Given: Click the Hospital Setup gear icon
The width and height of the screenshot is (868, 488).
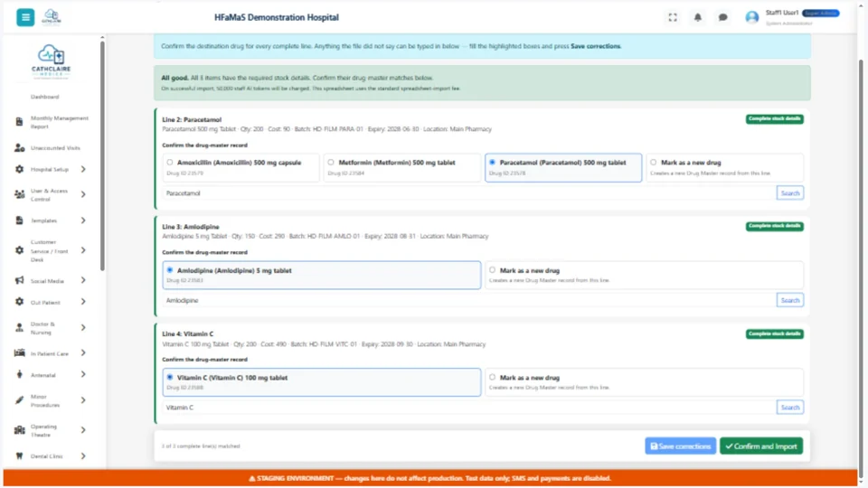Looking at the screenshot, I should (x=19, y=169).
